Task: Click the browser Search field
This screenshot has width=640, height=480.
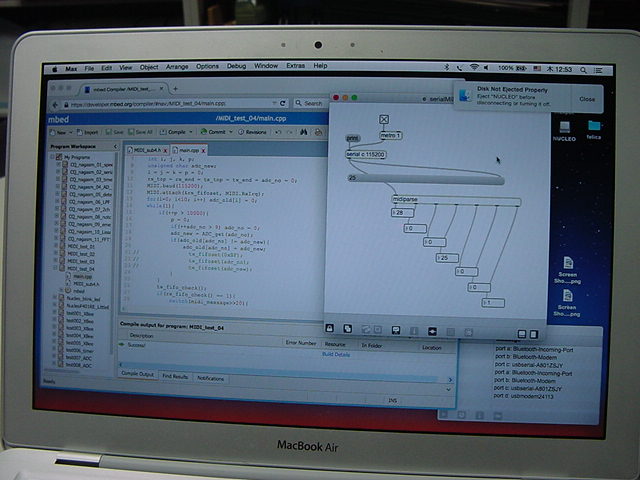Action: tap(311, 103)
